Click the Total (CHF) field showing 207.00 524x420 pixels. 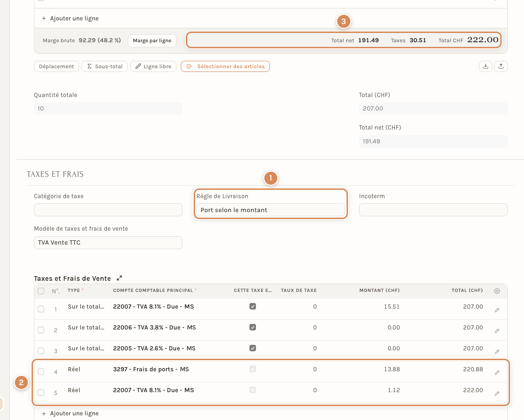[x=433, y=109]
